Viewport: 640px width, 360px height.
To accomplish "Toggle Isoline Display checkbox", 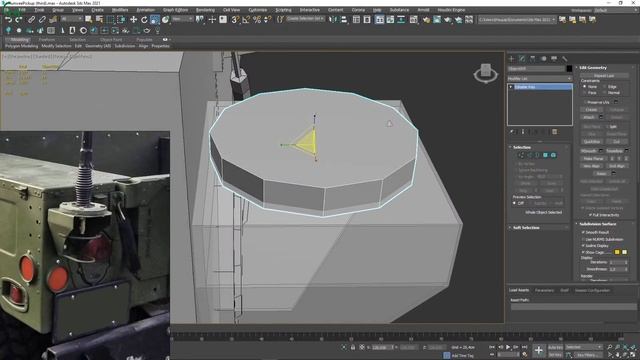I will (x=583, y=246).
